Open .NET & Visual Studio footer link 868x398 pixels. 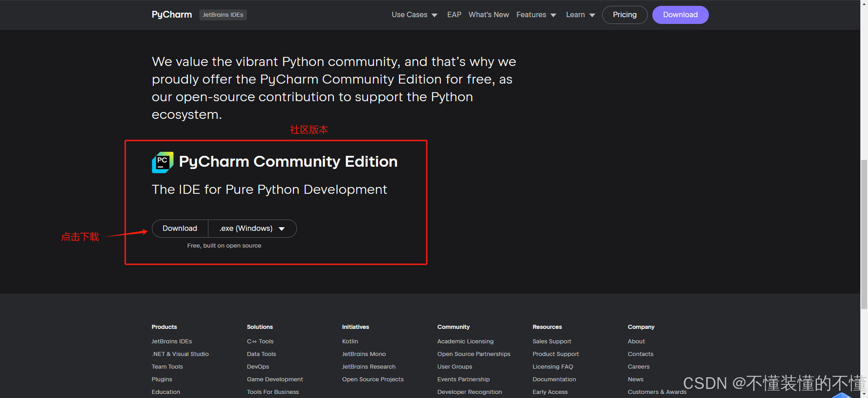(x=180, y=354)
